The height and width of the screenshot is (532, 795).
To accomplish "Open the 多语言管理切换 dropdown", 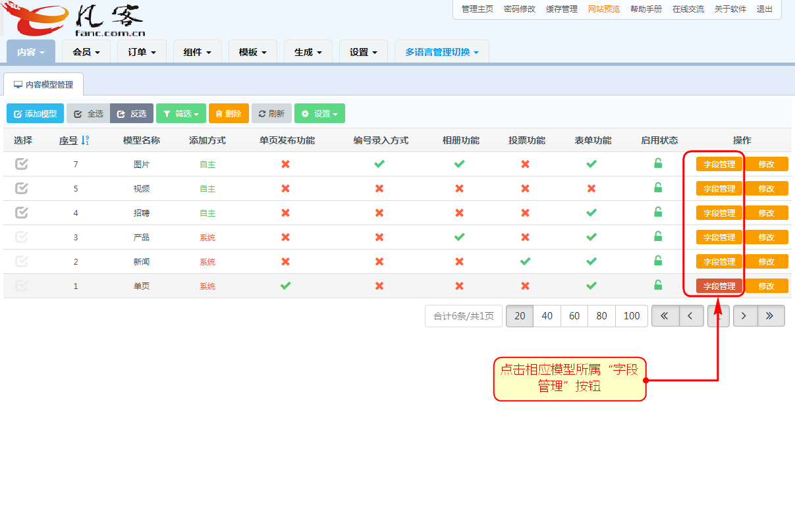I will [441, 52].
